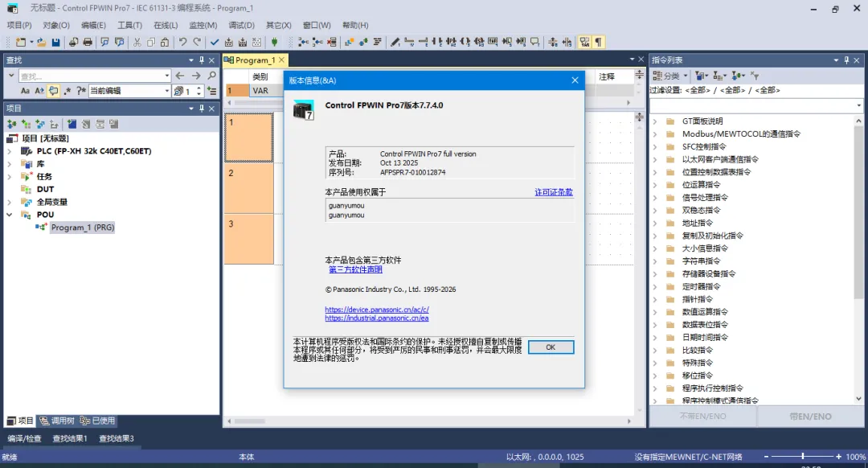Image resolution: width=868 pixels, height=468 pixels.
Task: Click OK in version info dialog
Action: [x=551, y=347]
